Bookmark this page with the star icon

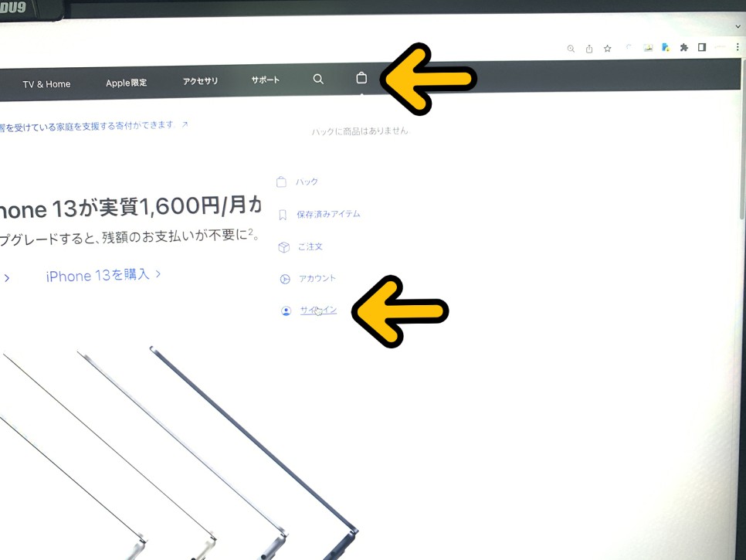608,48
